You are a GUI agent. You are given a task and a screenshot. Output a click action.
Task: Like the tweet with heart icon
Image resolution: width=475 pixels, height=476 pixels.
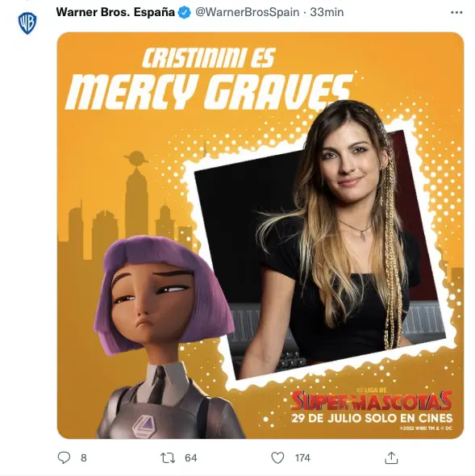click(x=277, y=457)
